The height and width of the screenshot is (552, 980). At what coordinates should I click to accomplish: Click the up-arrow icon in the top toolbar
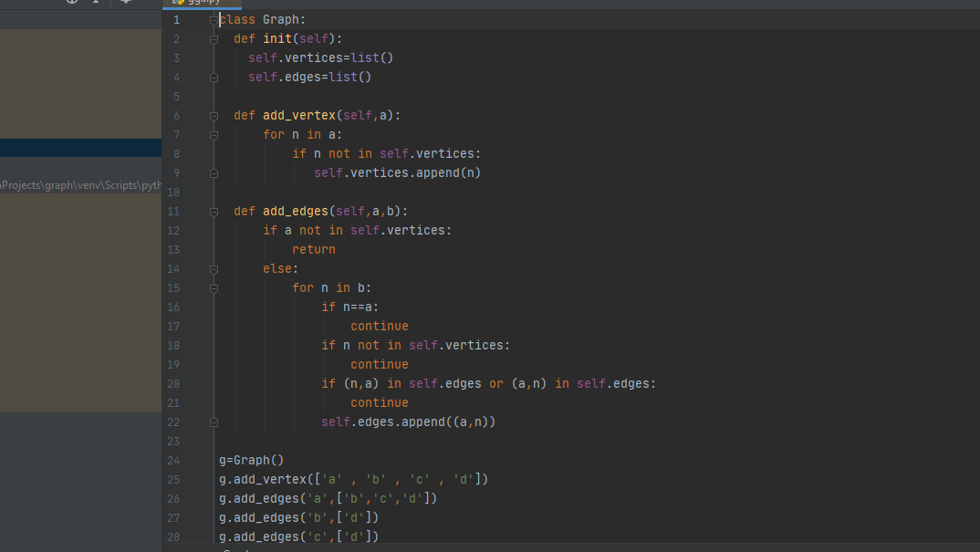point(96,3)
